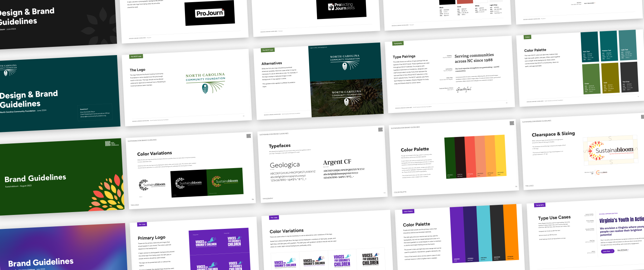644x270 pixels.
Task: Click the purple Typography tag on Type Use Cases slide
Action: [540, 205]
